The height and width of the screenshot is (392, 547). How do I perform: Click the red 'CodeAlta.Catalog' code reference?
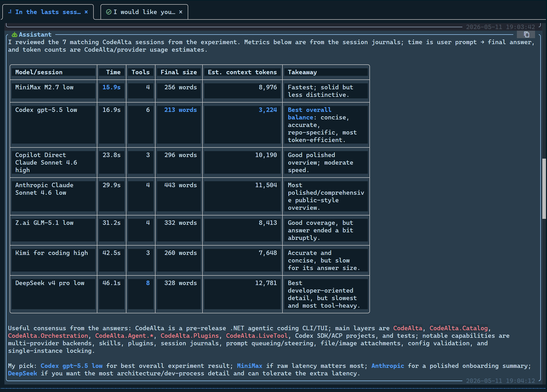(459, 328)
